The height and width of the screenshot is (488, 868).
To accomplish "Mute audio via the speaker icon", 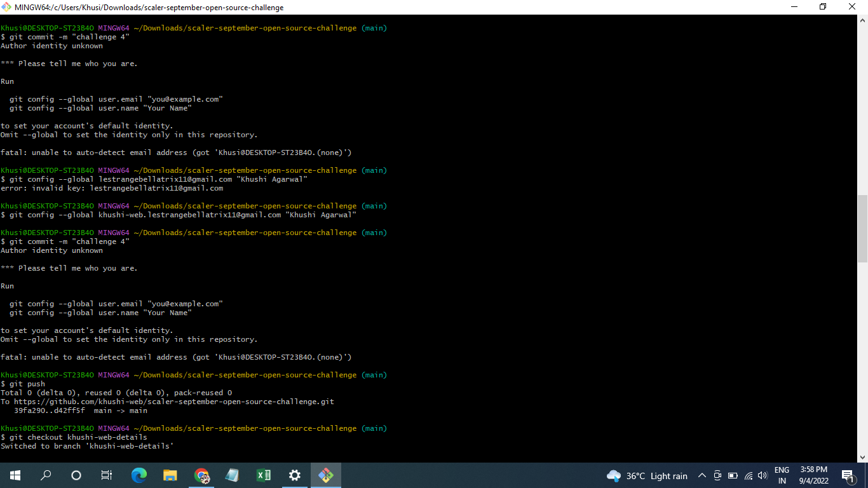I will (x=762, y=475).
